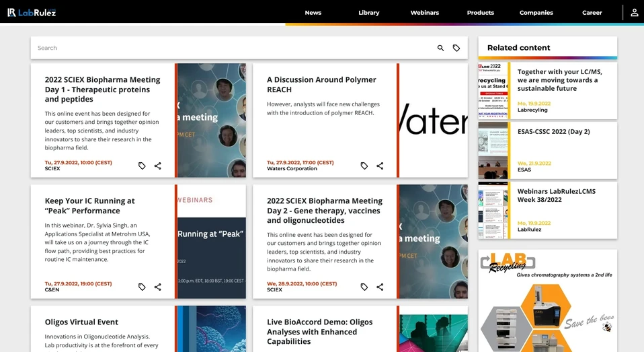
Task: Open the Library menu
Action: (369, 13)
